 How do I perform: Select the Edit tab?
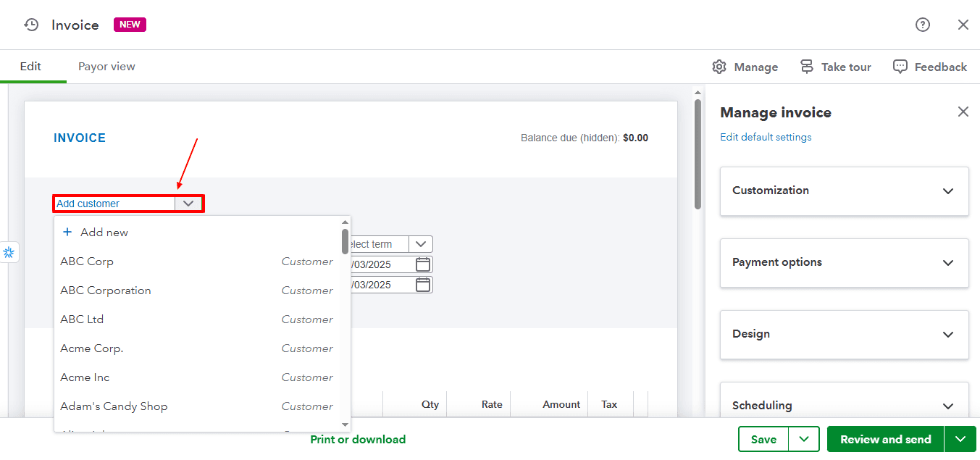32,66
